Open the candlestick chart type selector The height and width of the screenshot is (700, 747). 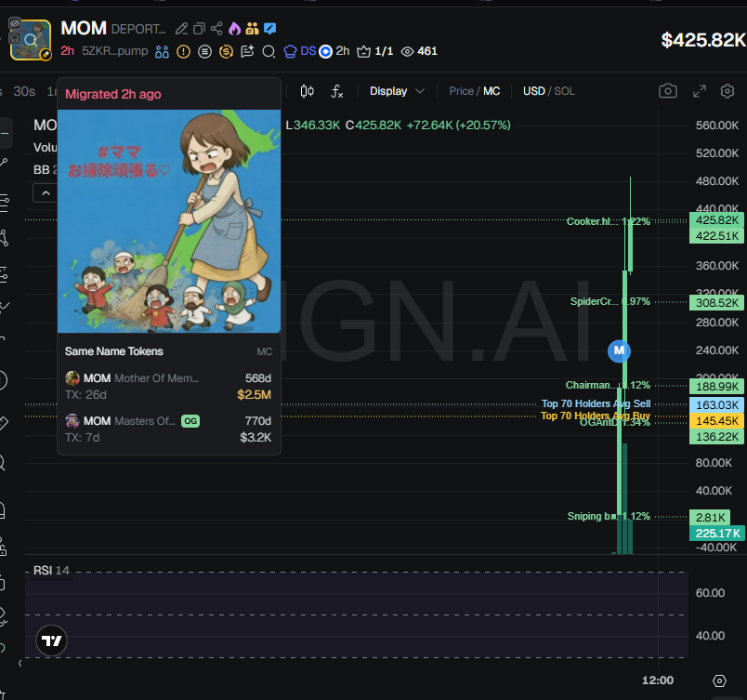coord(308,90)
